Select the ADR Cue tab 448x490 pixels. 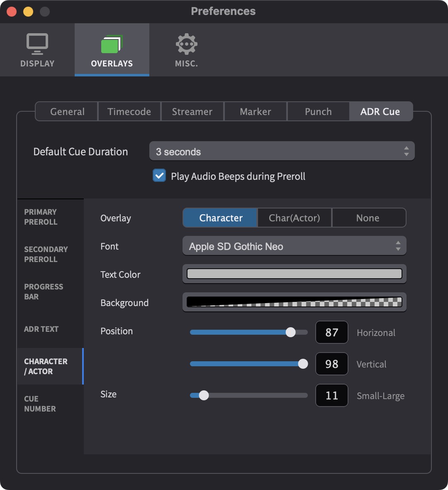381,112
